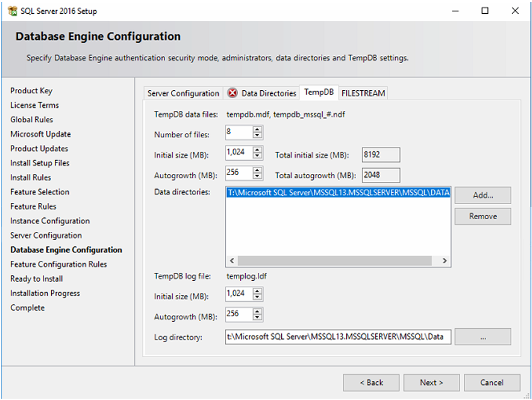Viewport: 532px width, 400px height.
Task: Select Product Key step in sidebar
Action: pyautogui.click(x=32, y=91)
